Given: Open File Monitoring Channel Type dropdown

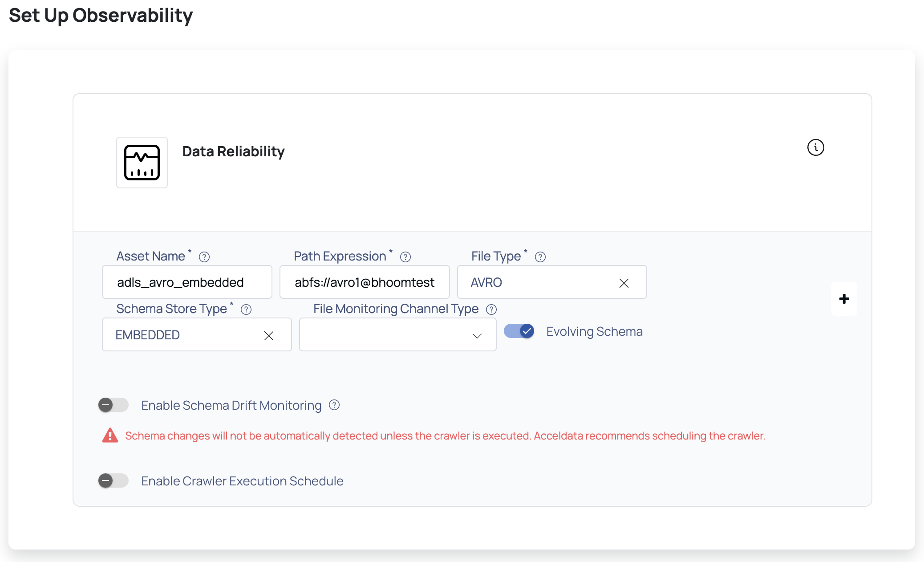Looking at the screenshot, I should tap(398, 335).
